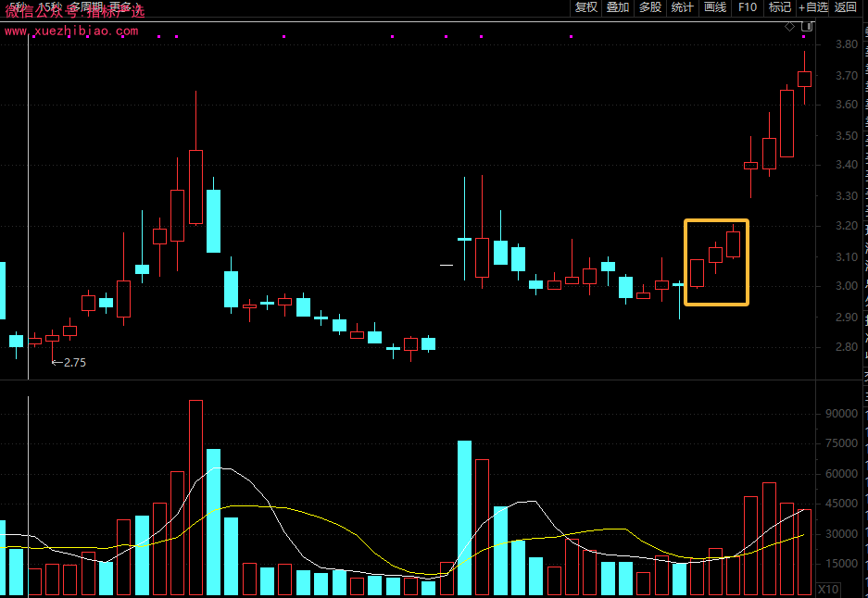The image size is (868, 598).
Task: Click the 叠加 overlay button
Action: coord(618,7)
